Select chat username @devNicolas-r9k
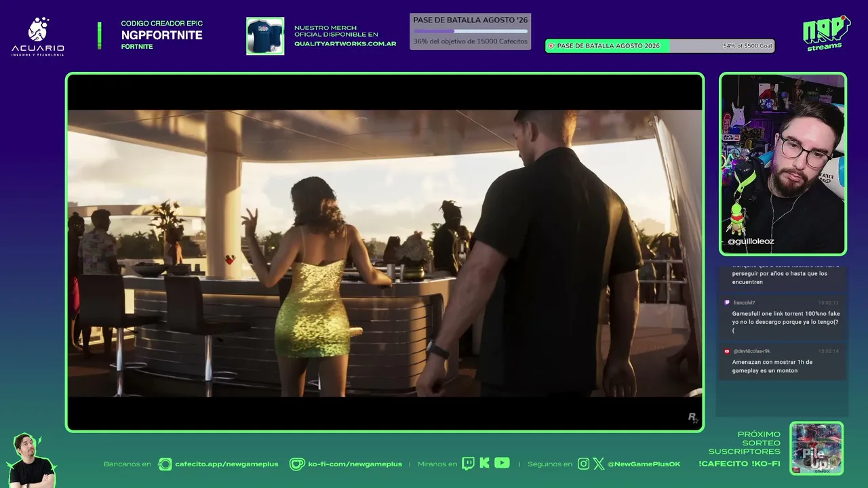 pos(751,351)
